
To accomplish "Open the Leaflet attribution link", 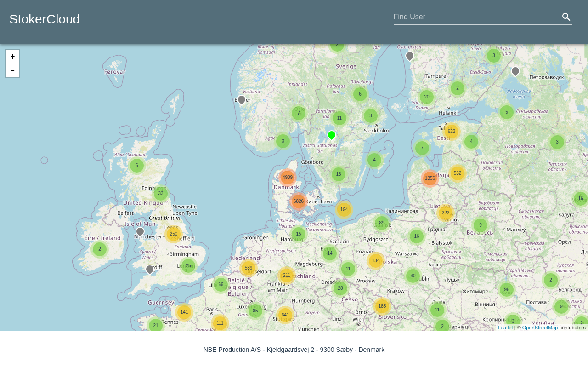I will pos(505,328).
